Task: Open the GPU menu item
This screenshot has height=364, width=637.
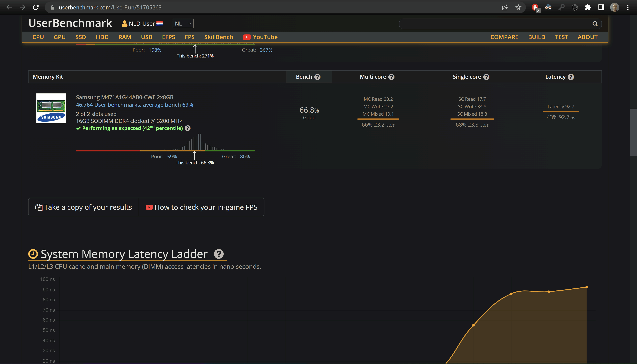Action: pyautogui.click(x=60, y=37)
